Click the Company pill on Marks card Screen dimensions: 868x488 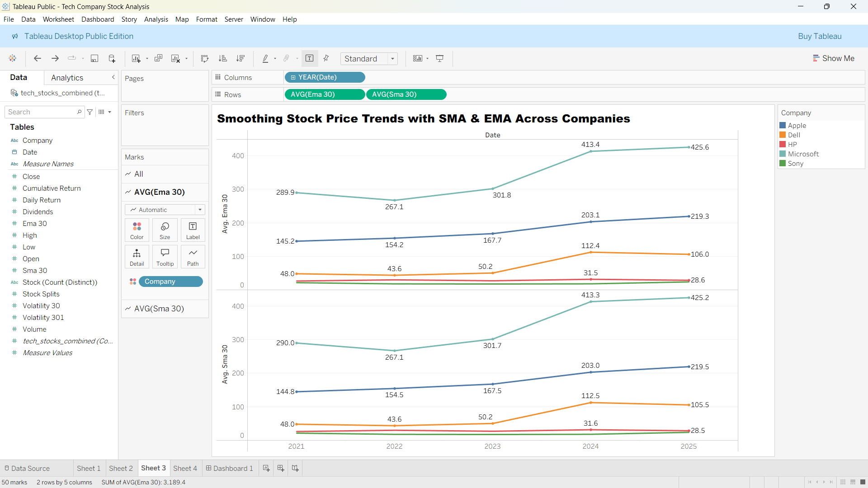tap(170, 282)
